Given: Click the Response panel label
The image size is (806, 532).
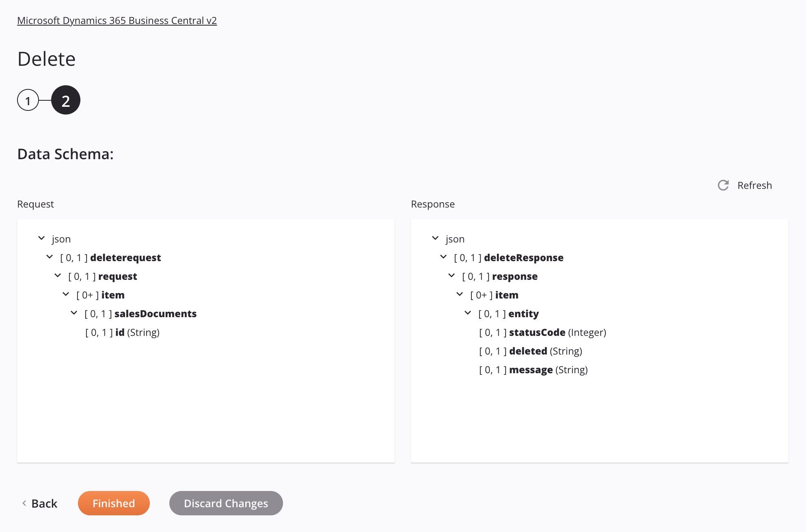Looking at the screenshot, I should (433, 203).
